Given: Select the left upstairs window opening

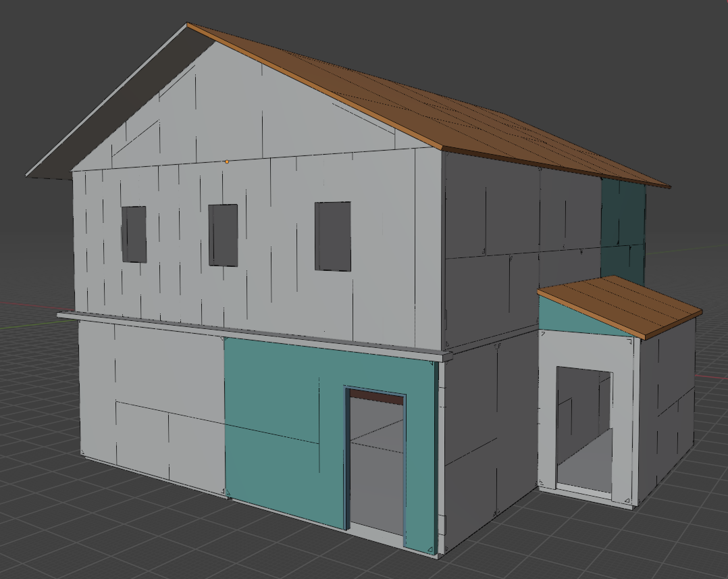Looking at the screenshot, I should point(134,234).
